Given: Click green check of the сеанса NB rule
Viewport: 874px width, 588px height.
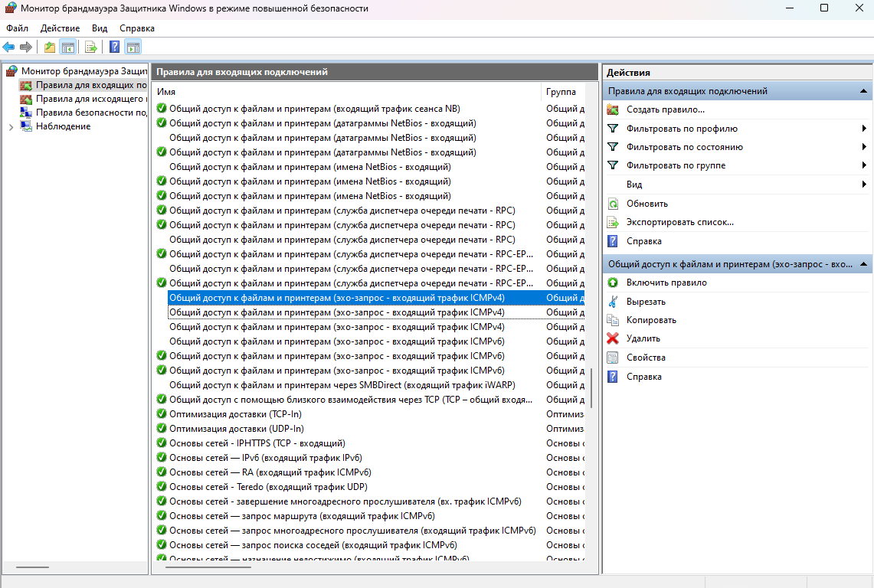Looking at the screenshot, I should 162,109.
